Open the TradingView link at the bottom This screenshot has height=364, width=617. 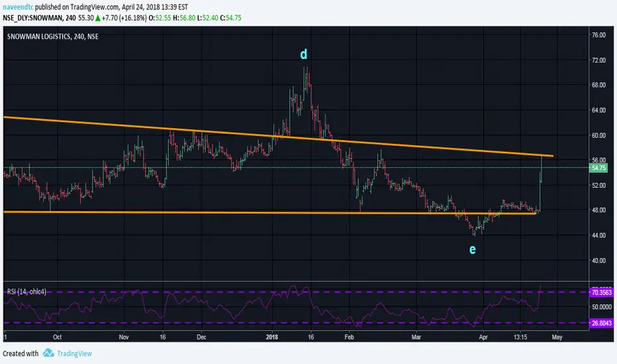(74, 353)
